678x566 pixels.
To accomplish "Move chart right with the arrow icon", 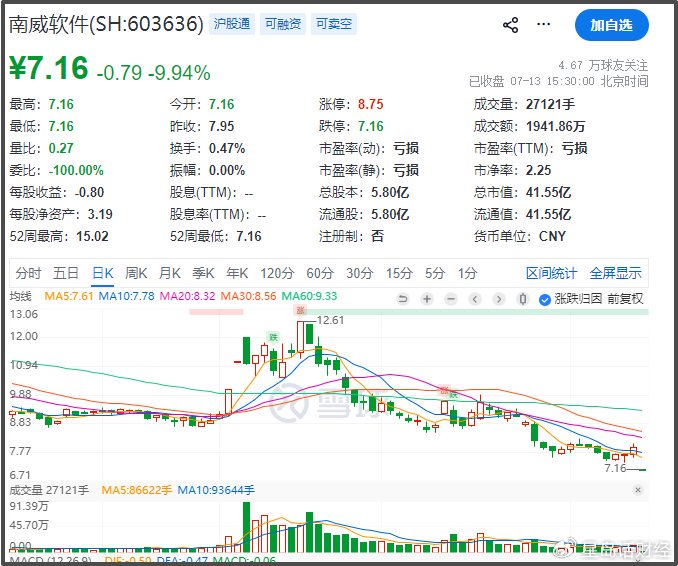I will (499, 299).
